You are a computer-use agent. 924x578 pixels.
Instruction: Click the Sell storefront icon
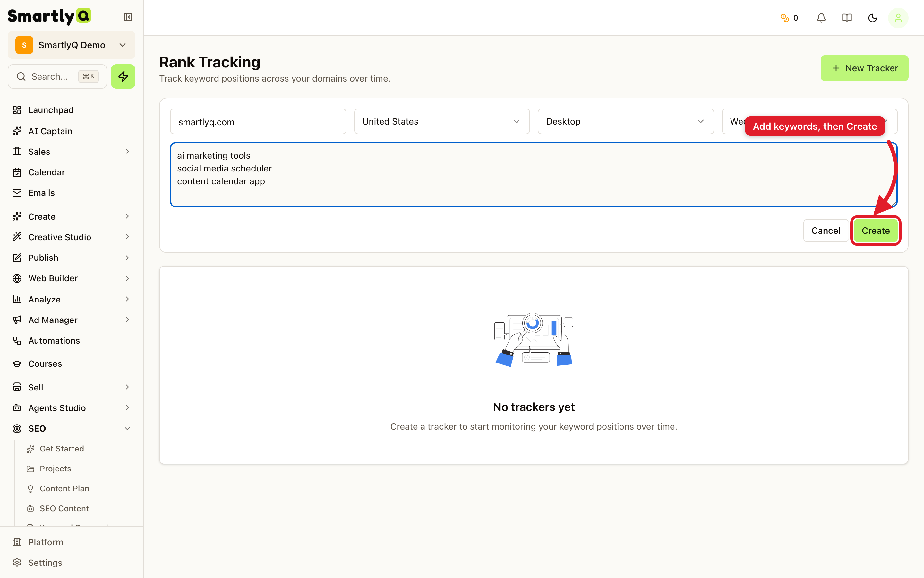(17, 387)
